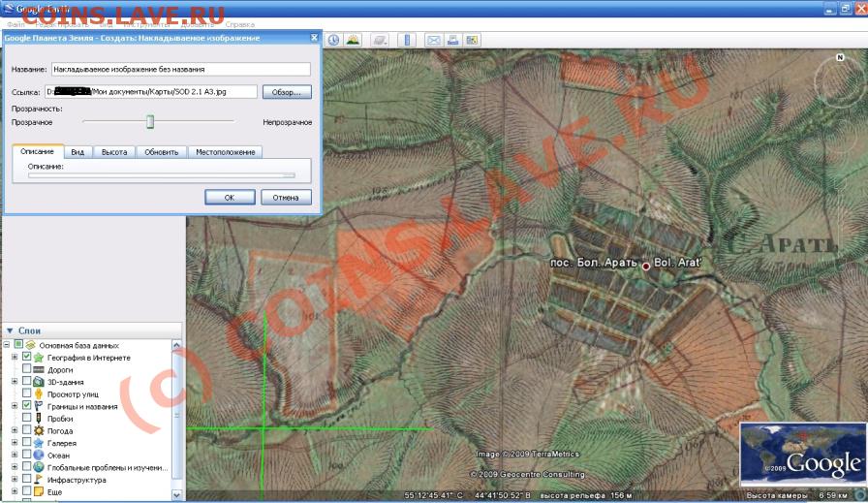
Task: Click the north compass N indicator
Action: (840, 57)
